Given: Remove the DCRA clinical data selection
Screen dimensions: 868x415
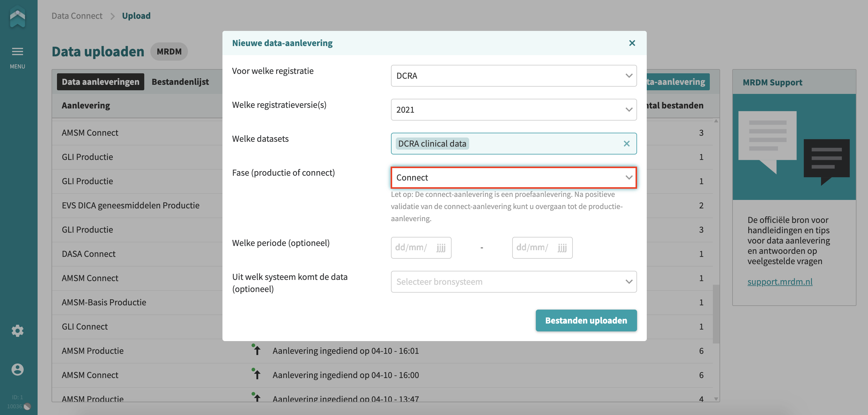Looking at the screenshot, I should coord(626,144).
